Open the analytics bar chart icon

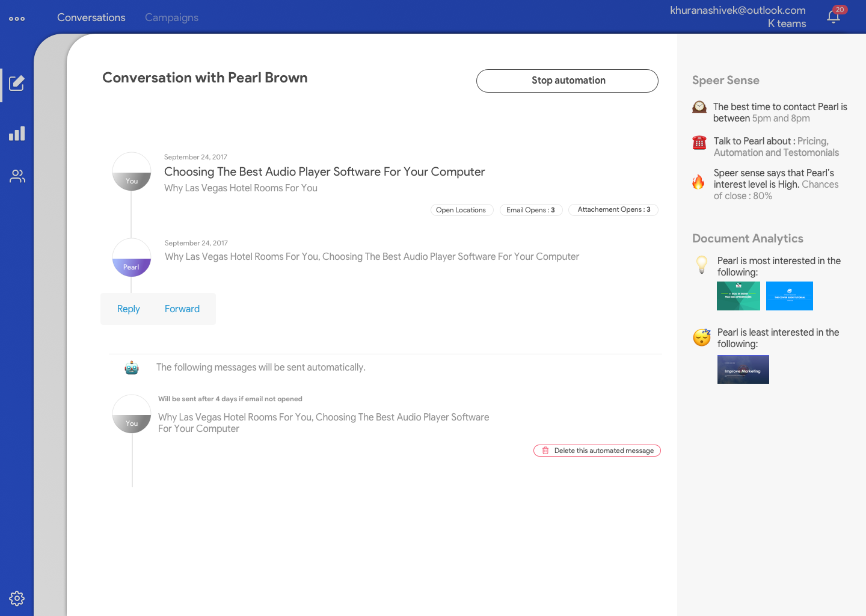click(x=17, y=134)
